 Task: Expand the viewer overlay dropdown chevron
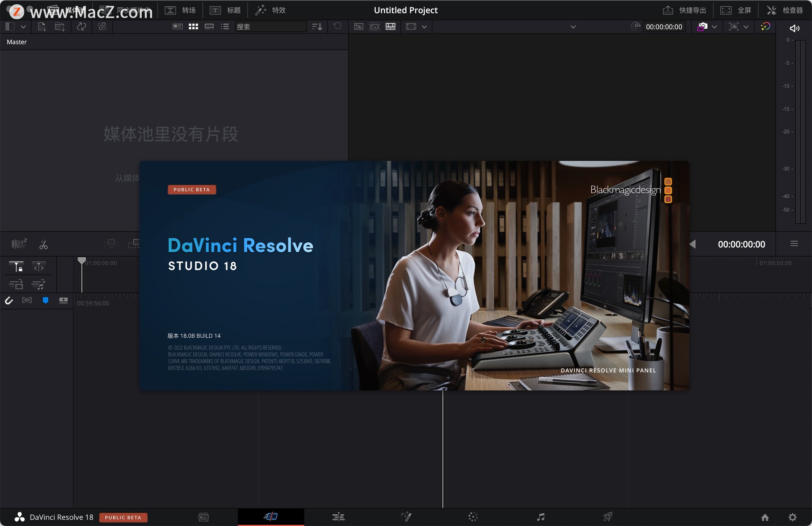746,27
